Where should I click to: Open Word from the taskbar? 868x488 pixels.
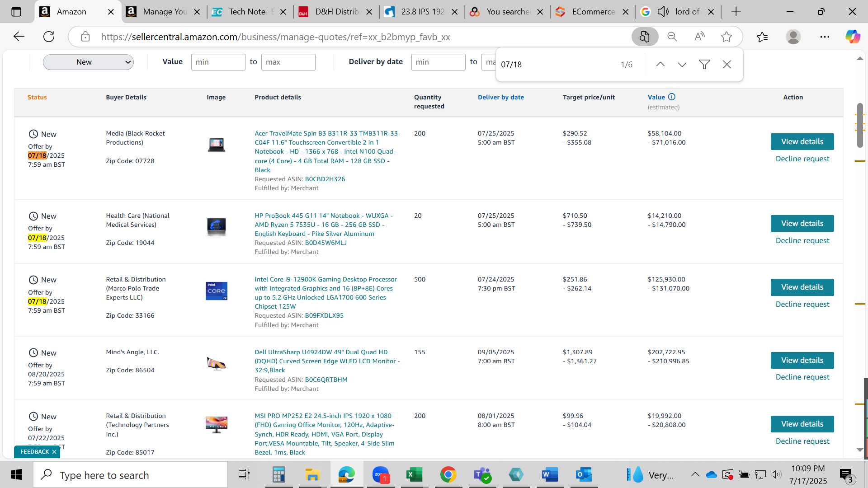(550, 475)
